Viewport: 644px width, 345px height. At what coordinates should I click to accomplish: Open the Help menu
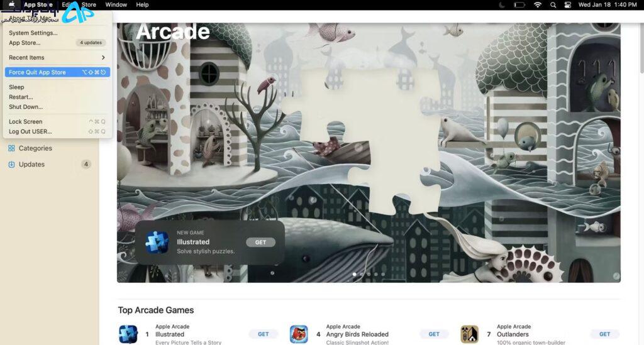coord(142,4)
